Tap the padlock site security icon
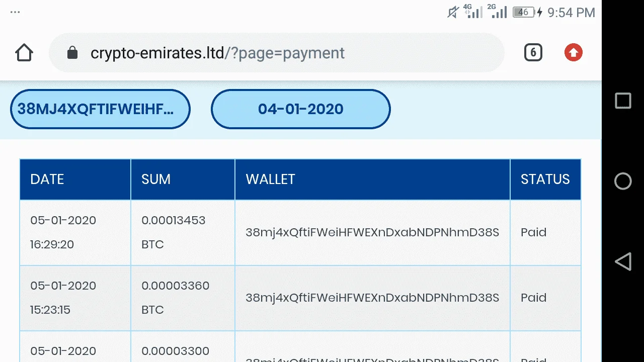The image size is (644, 362). pyautogui.click(x=72, y=53)
